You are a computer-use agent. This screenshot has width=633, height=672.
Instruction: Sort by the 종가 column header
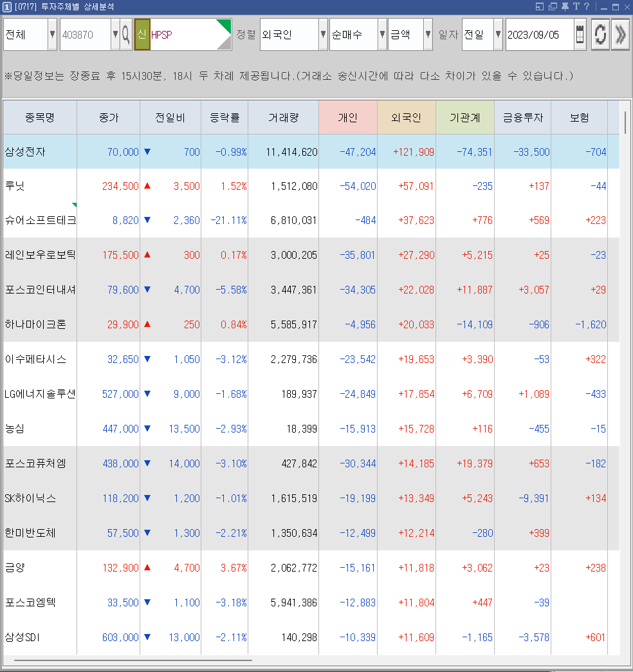pyautogui.click(x=108, y=117)
